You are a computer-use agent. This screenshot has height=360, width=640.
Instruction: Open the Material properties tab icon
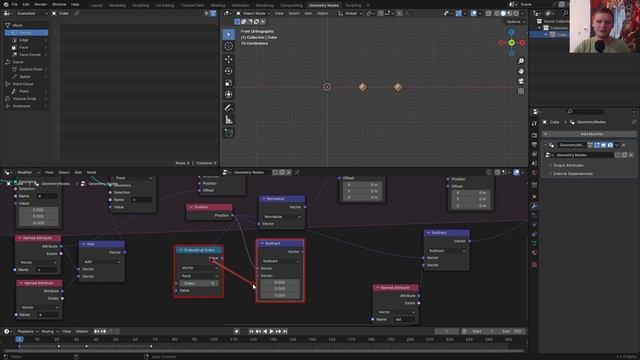click(534, 253)
